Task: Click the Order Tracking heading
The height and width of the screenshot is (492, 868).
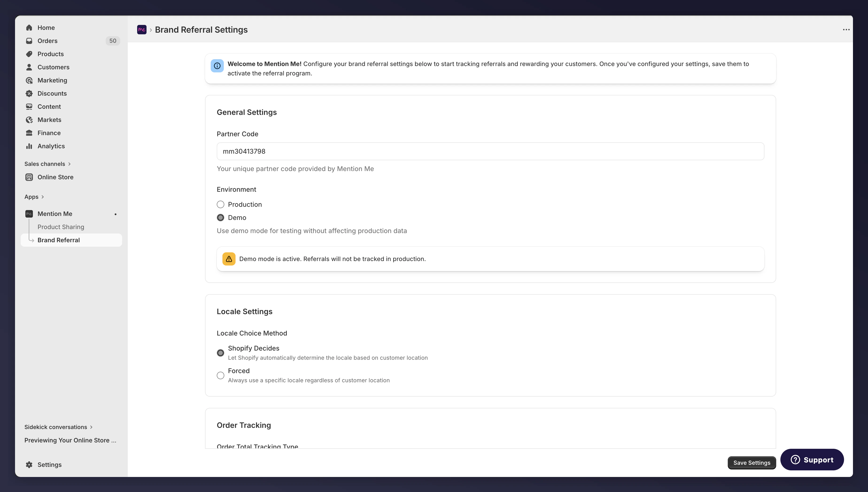Action: click(244, 426)
